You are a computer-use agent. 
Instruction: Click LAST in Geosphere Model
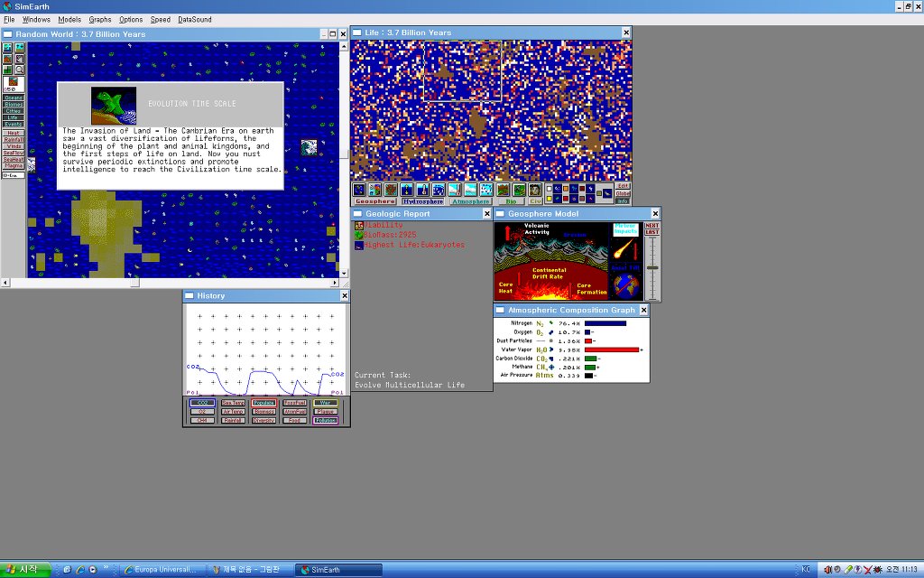click(651, 232)
